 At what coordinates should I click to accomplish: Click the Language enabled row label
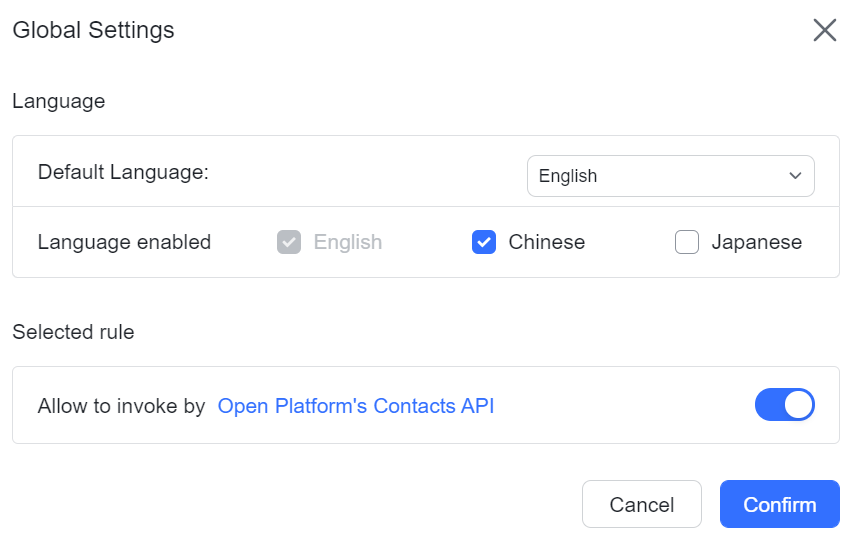pos(124,242)
